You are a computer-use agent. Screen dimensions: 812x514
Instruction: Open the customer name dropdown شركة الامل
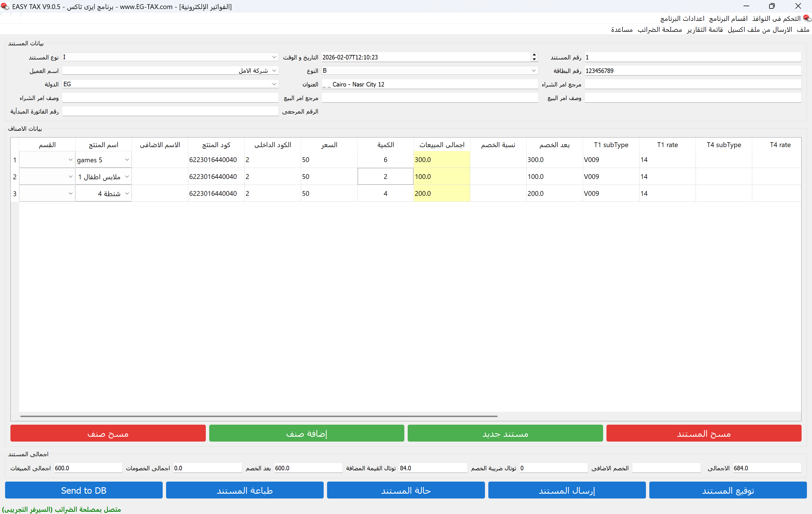pyautogui.click(x=274, y=70)
